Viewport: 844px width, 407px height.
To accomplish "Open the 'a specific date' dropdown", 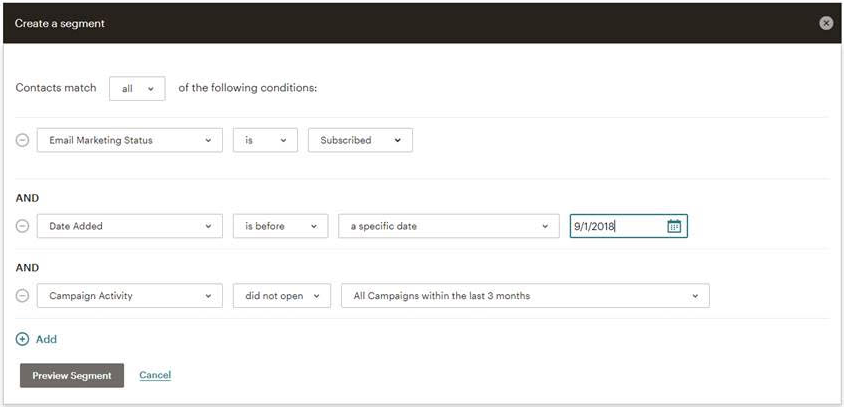I will point(449,226).
